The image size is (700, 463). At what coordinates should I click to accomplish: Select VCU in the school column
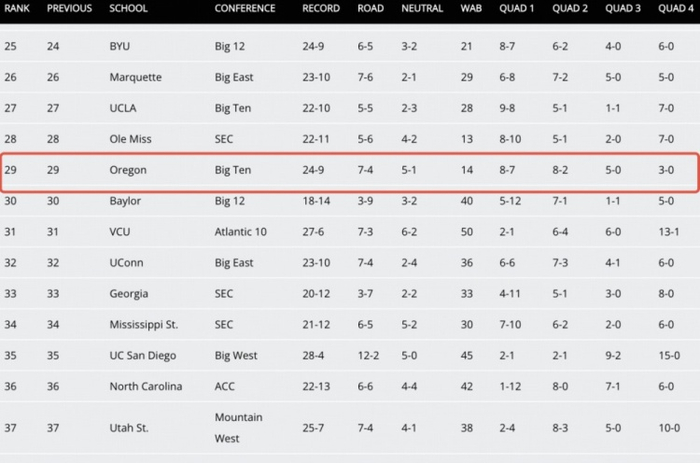click(x=120, y=232)
